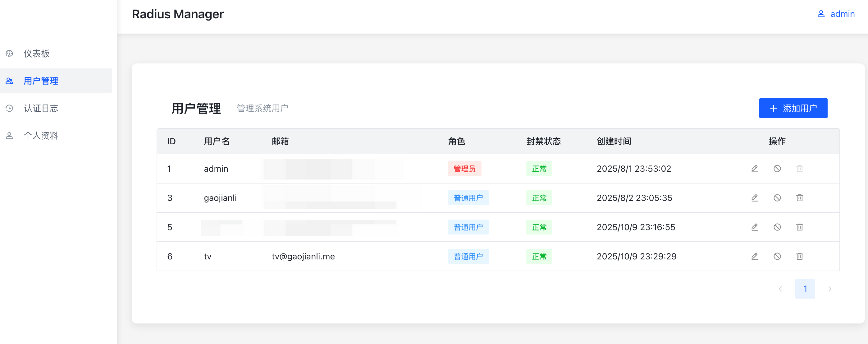The image size is (868, 344).
Task: Click the 封禁状态 column header
Action: 544,141
